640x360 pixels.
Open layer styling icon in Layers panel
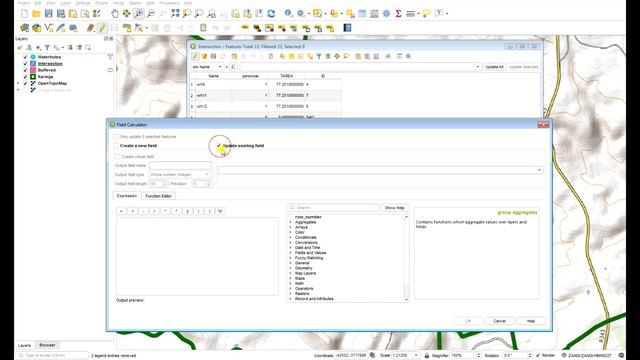(x=20, y=48)
